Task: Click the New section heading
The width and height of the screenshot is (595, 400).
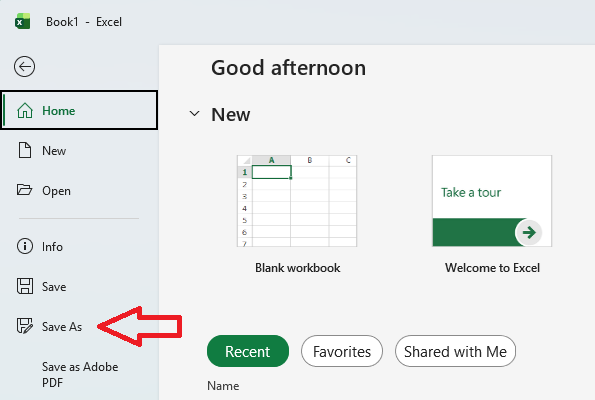Action: point(231,114)
